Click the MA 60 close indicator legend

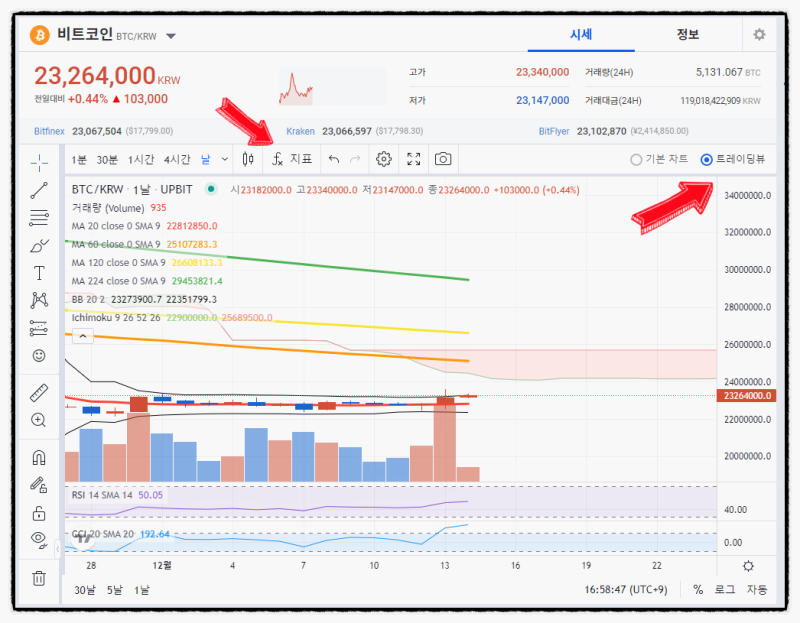tap(144, 244)
